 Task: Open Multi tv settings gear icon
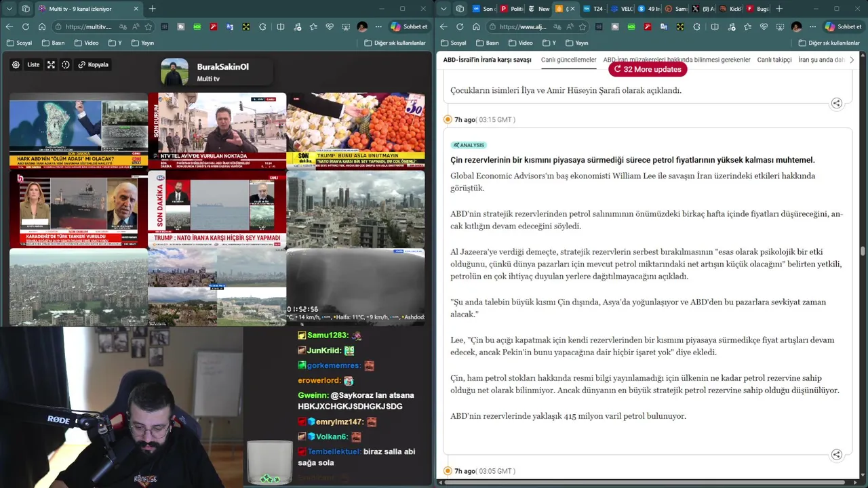click(x=16, y=65)
